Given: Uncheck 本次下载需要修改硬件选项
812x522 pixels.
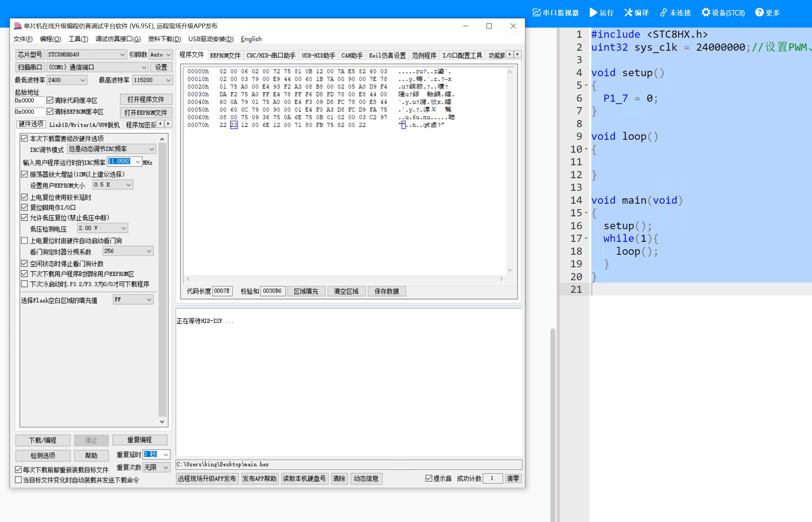Looking at the screenshot, I should (x=24, y=138).
